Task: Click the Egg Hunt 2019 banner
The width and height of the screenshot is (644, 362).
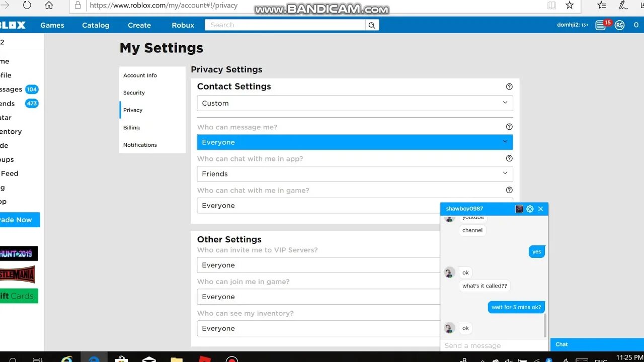Action: pyautogui.click(x=19, y=253)
